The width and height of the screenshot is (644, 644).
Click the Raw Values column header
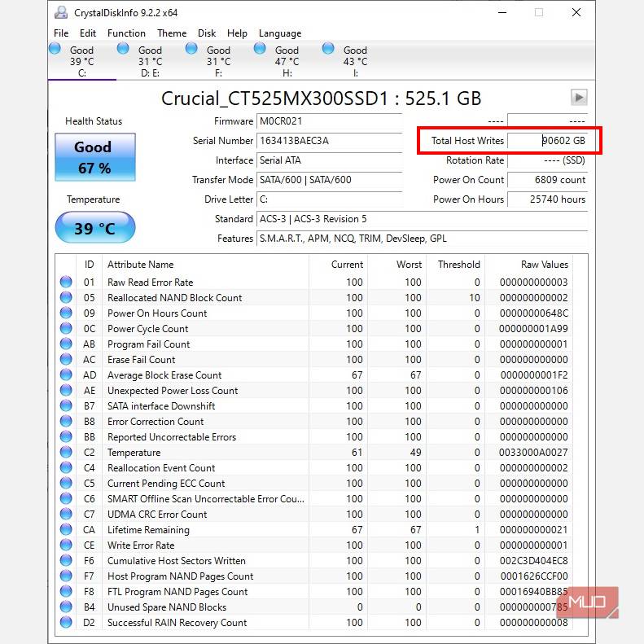pos(529,265)
